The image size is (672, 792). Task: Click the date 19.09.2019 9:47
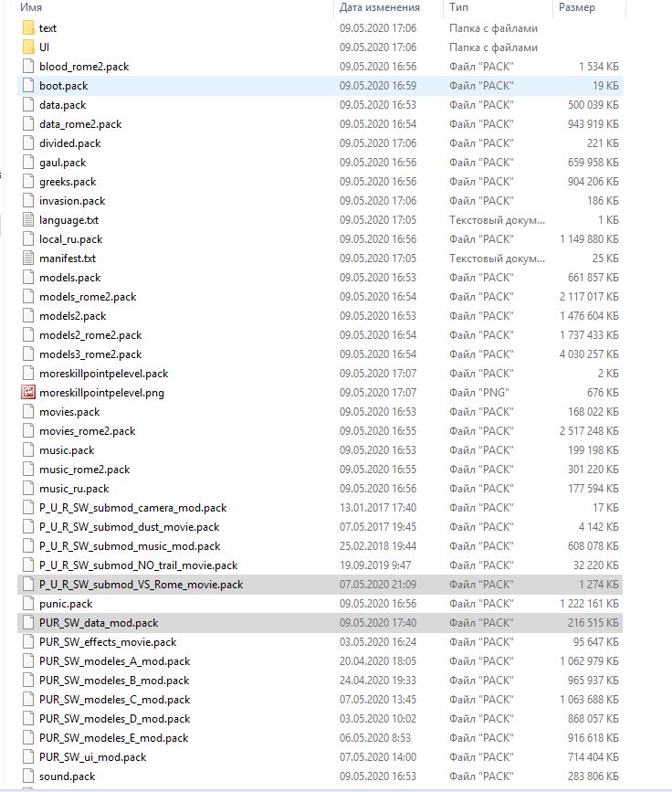(x=375, y=565)
